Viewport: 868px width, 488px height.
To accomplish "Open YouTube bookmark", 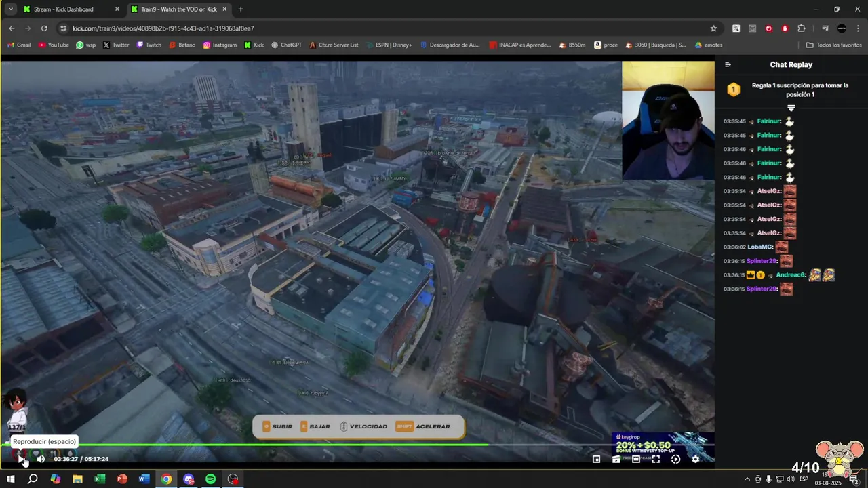I will coord(54,45).
